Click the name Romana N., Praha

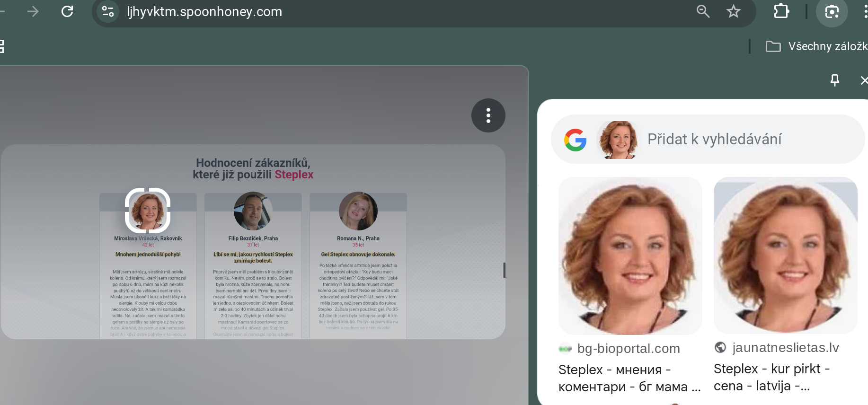(x=358, y=238)
